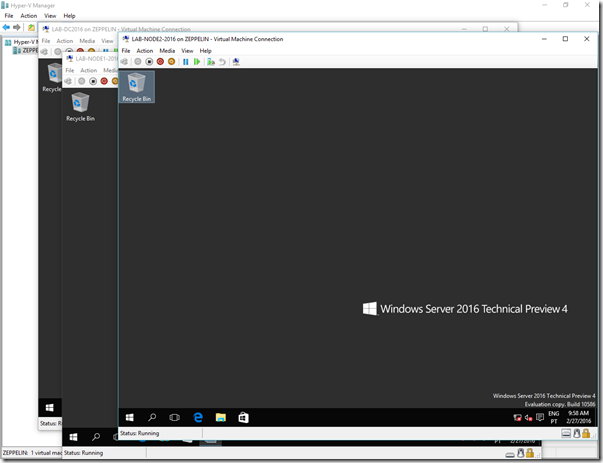
Task: Click mouse status icon in LAB-NODE1 status bar
Action: pyautogui.click(x=520, y=453)
